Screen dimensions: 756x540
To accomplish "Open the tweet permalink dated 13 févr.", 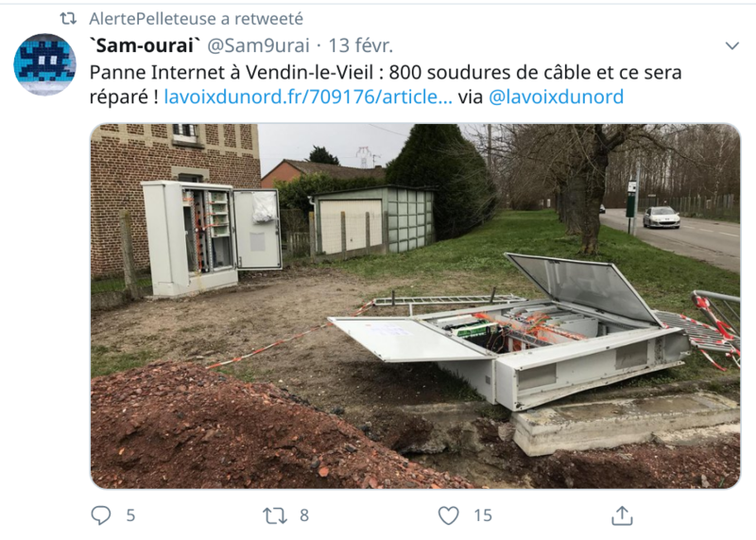I will [361, 45].
